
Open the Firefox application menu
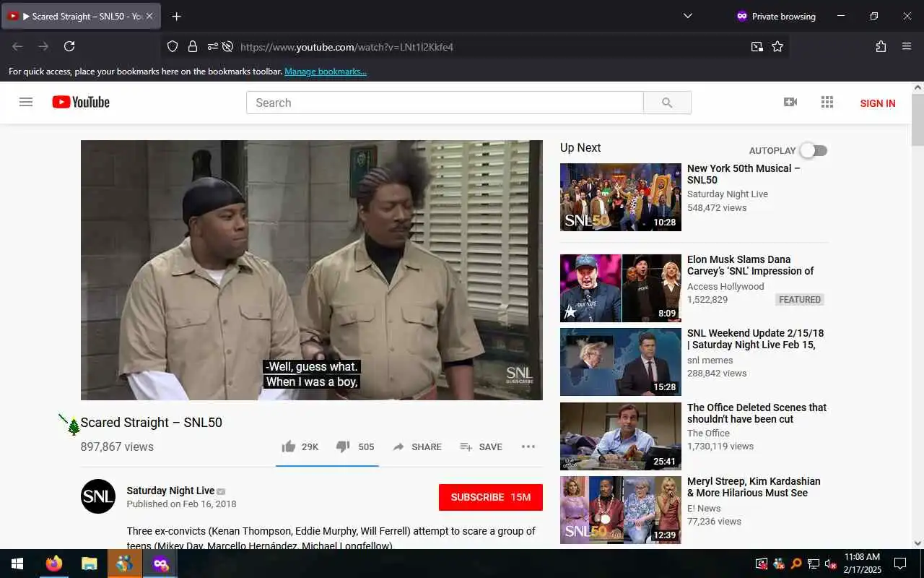907,46
